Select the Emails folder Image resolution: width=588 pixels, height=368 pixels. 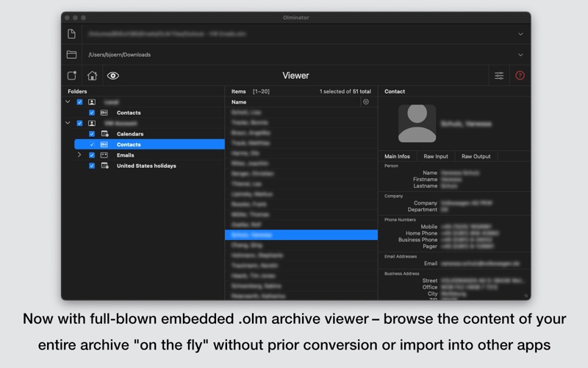click(125, 155)
